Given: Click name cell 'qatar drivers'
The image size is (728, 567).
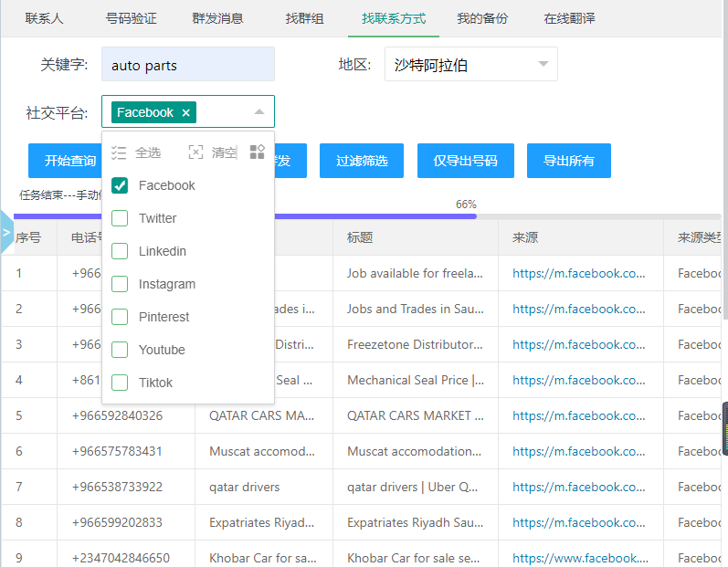Looking at the screenshot, I should click(x=245, y=487).
